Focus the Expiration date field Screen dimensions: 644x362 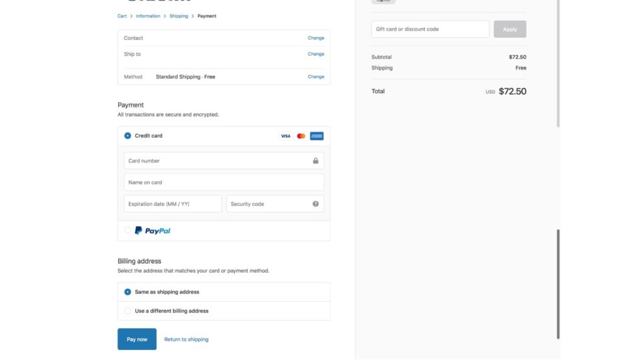pyautogui.click(x=173, y=204)
